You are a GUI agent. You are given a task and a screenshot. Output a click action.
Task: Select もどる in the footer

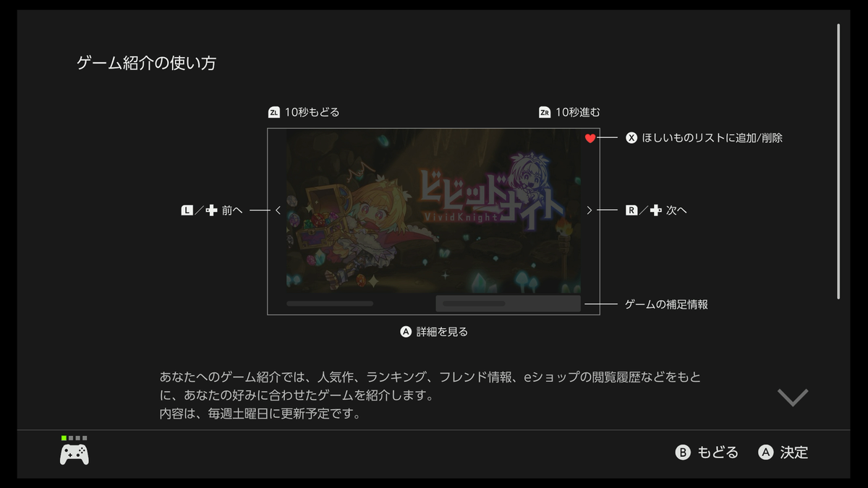(x=718, y=453)
